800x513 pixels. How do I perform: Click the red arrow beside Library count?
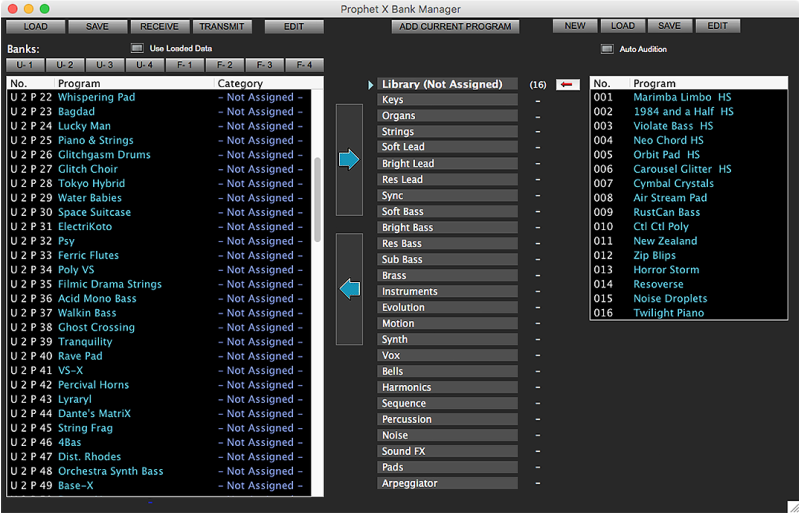click(x=568, y=85)
